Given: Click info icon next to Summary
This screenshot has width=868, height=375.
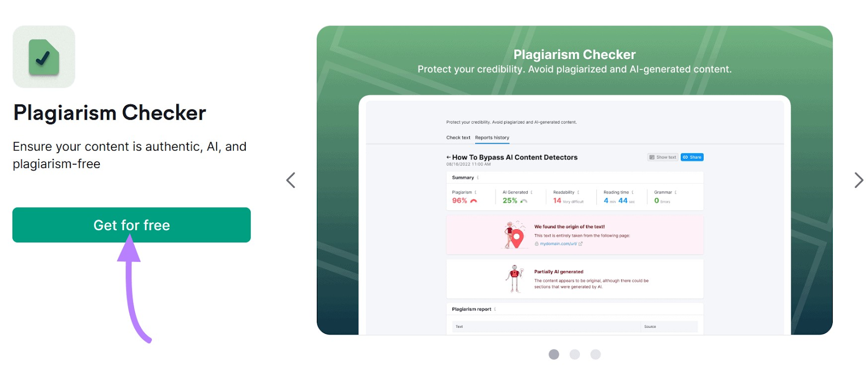Looking at the screenshot, I should [478, 178].
